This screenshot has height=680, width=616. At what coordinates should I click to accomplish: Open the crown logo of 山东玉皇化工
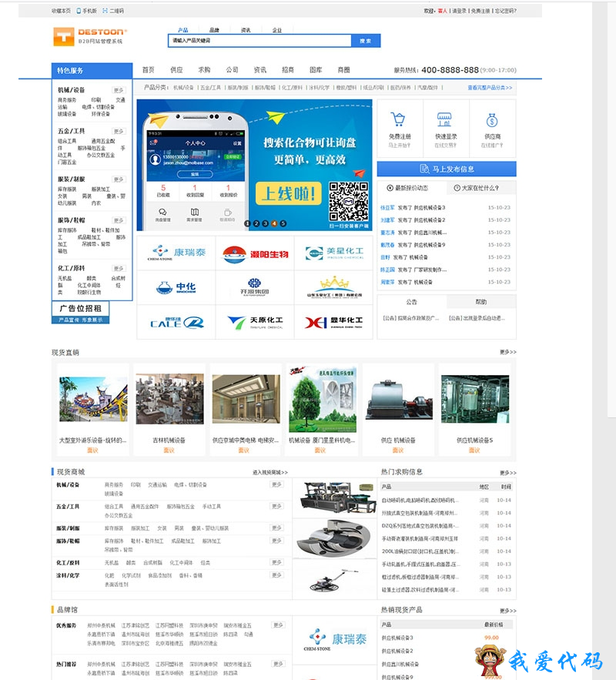pyautogui.click(x=333, y=287)
